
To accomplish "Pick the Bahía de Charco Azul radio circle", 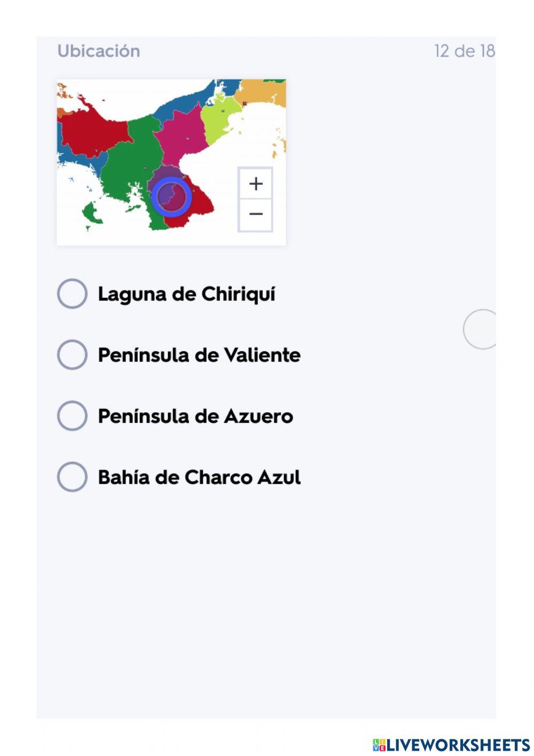I will 72,477.
